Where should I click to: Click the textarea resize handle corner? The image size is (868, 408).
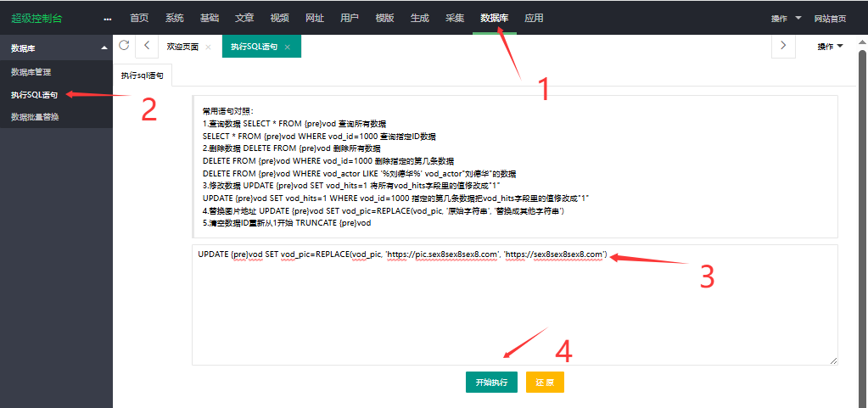tap(834, 361)
